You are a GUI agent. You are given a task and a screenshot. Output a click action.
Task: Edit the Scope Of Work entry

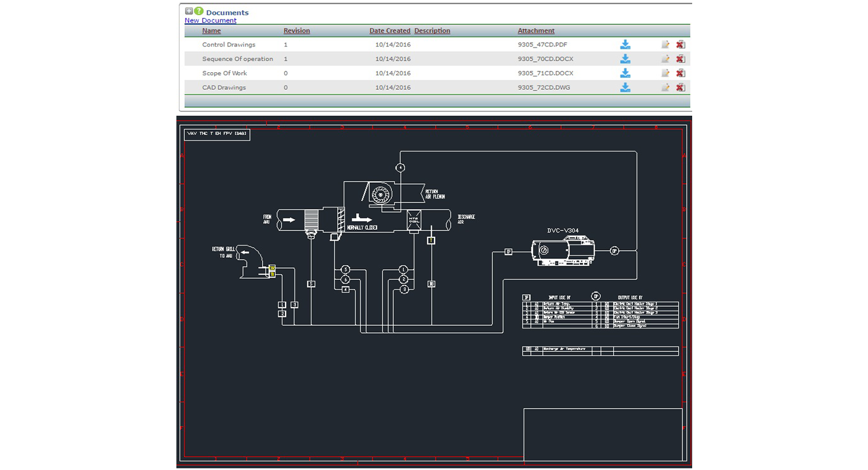click(665, 73)
